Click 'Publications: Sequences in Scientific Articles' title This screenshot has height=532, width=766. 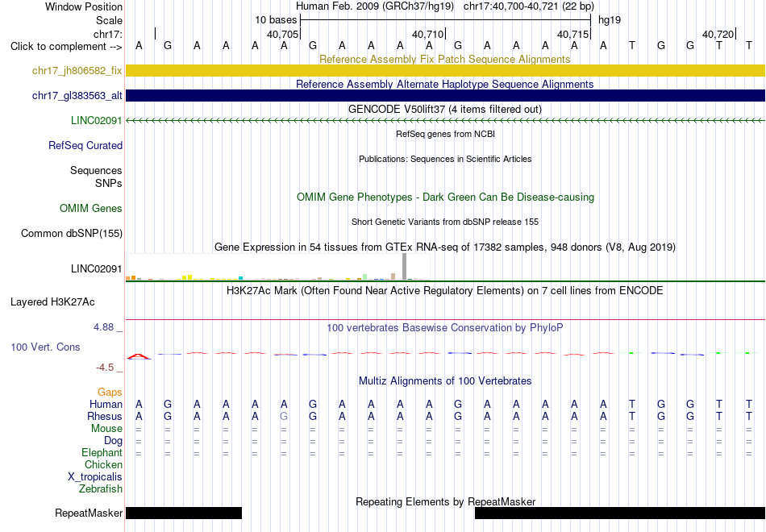coord(445,159)
